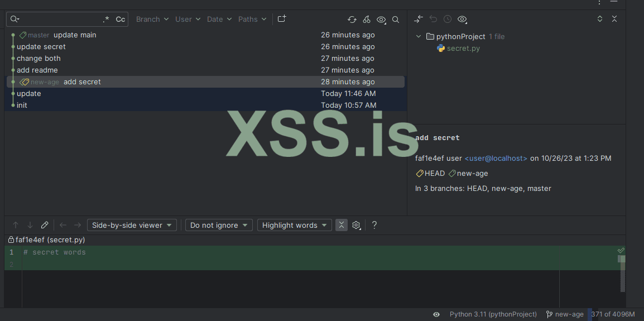Open the 'Do not ignore' dropdown
644x321 pixels.
tap(219, 225)
